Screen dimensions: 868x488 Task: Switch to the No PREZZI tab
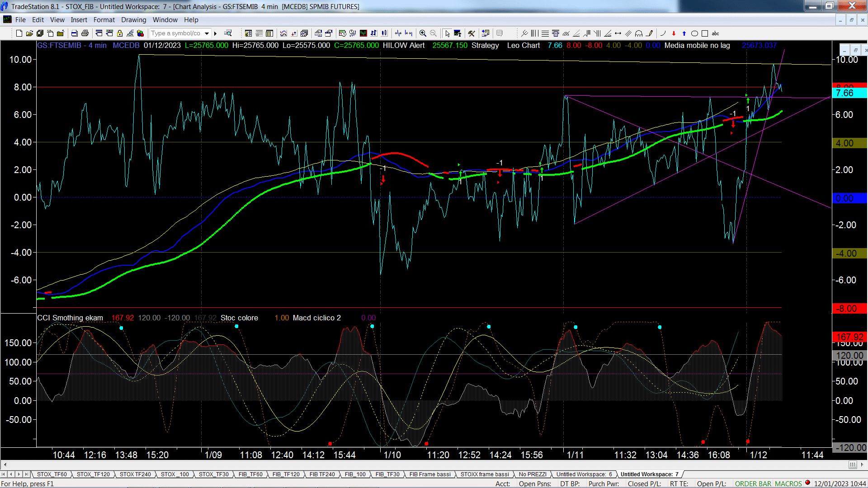tap(533, 474)
